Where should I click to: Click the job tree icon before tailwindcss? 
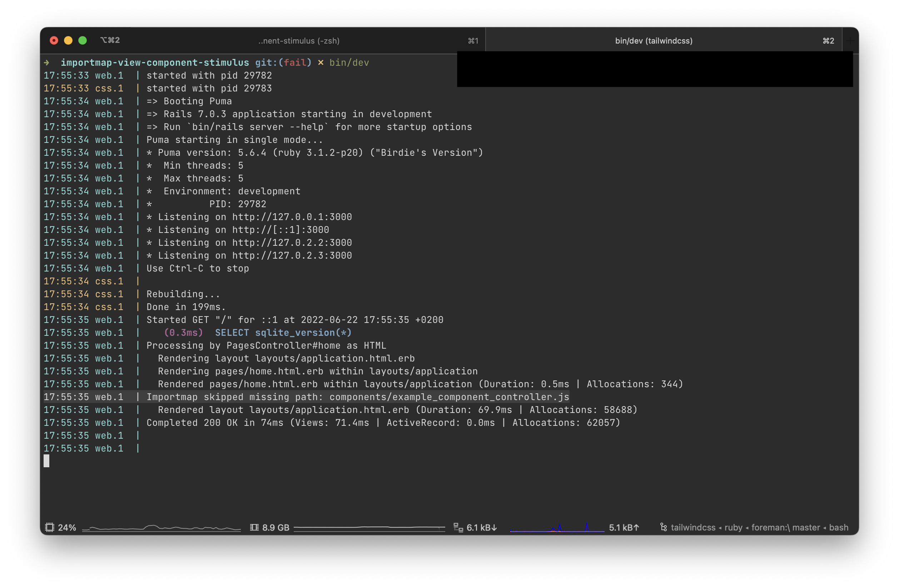[x=663, y=527]
